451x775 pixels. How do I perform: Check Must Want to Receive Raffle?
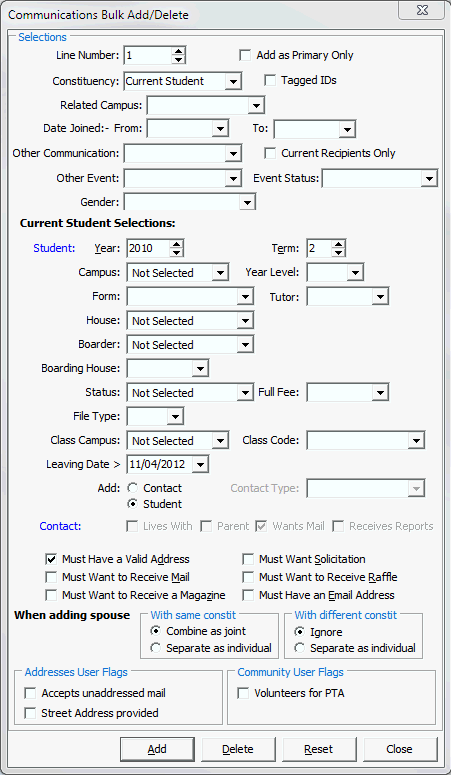248,577
